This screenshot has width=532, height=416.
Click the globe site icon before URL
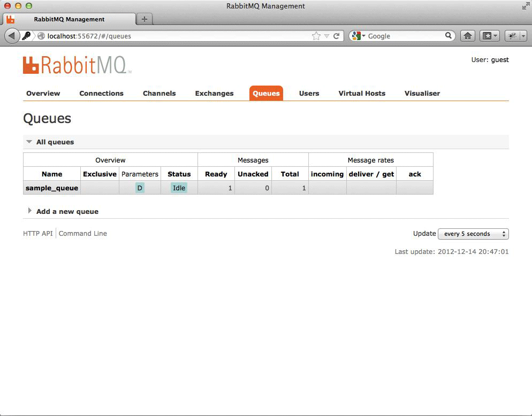(x=41, y=36)
